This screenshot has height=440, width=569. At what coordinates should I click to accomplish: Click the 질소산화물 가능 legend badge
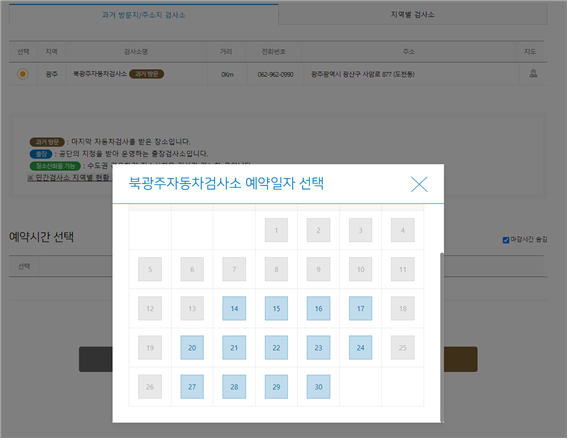pyautogui.click(x=55, y=166)
